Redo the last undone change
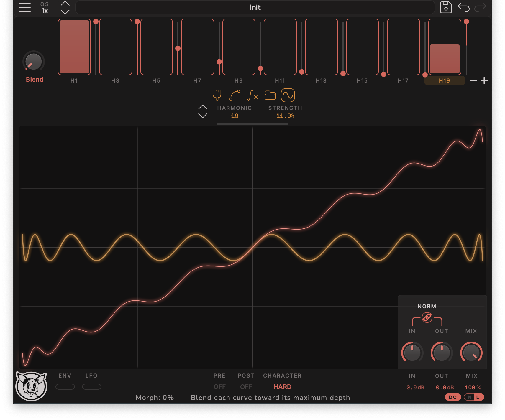Screen dimensions: 505x420 pyautogui.click(x=480, y=7)
